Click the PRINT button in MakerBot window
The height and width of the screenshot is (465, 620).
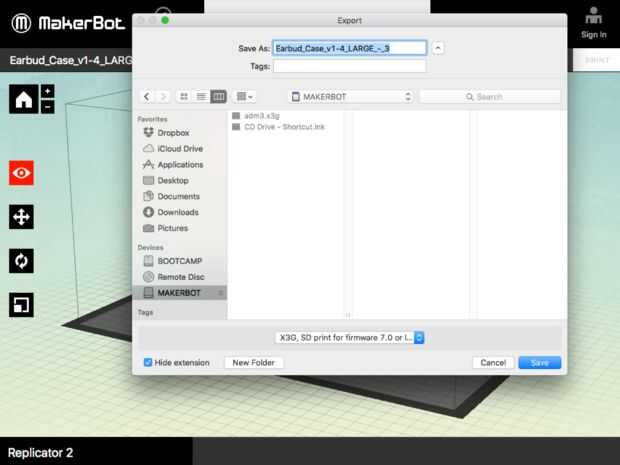[x=596, y=60]
